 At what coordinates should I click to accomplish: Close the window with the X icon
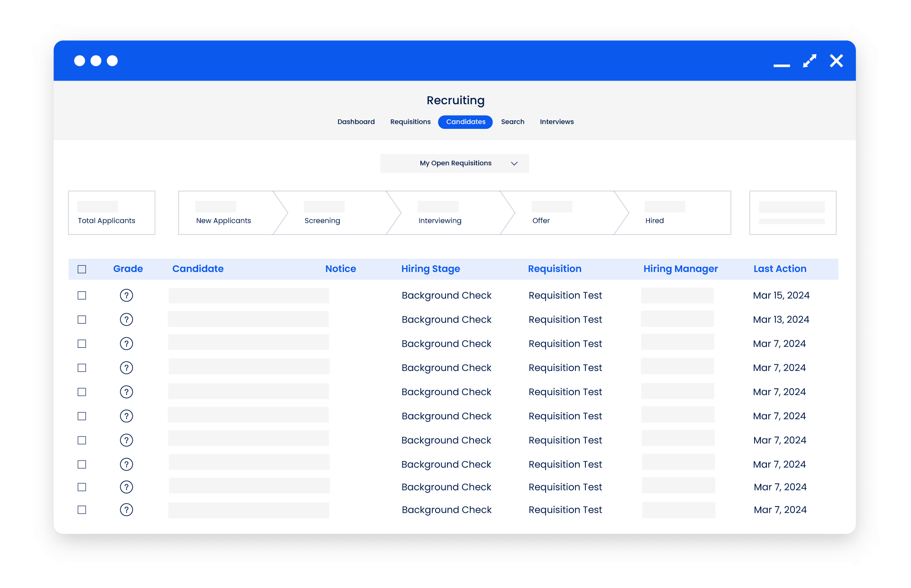pyautogui.click(x=836, y=61)
